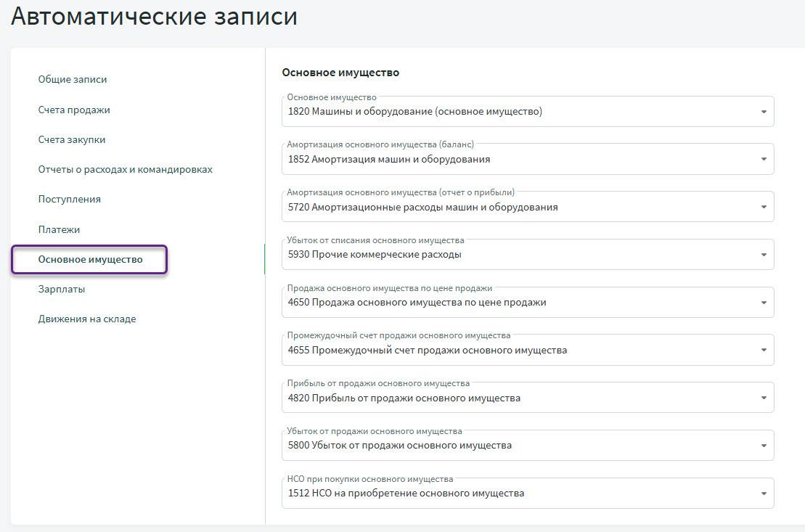Go to Движения на складе
Image resolution: width=805 pixels, height=532 pixels.
pyautogui.click(x=86, y=319)
